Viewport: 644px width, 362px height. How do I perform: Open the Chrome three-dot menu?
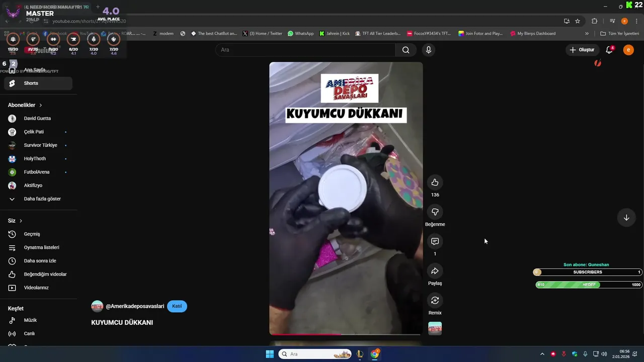tap(636, 21)
